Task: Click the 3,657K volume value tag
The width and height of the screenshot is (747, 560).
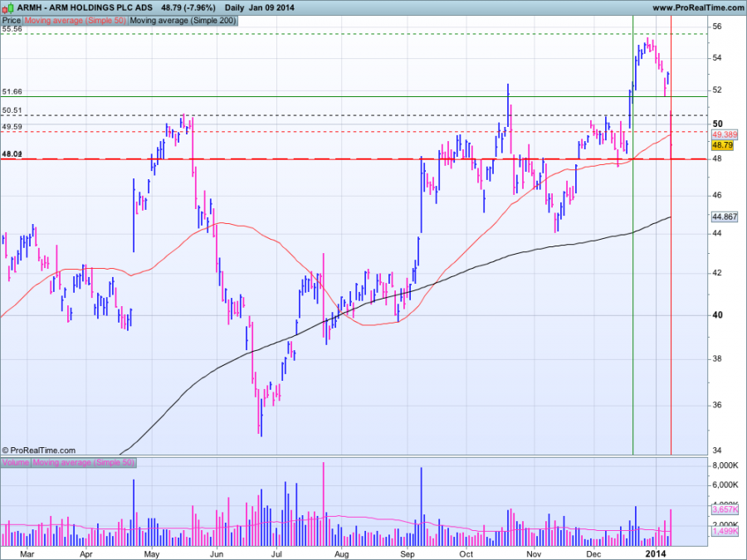Action: pos(725,509)
